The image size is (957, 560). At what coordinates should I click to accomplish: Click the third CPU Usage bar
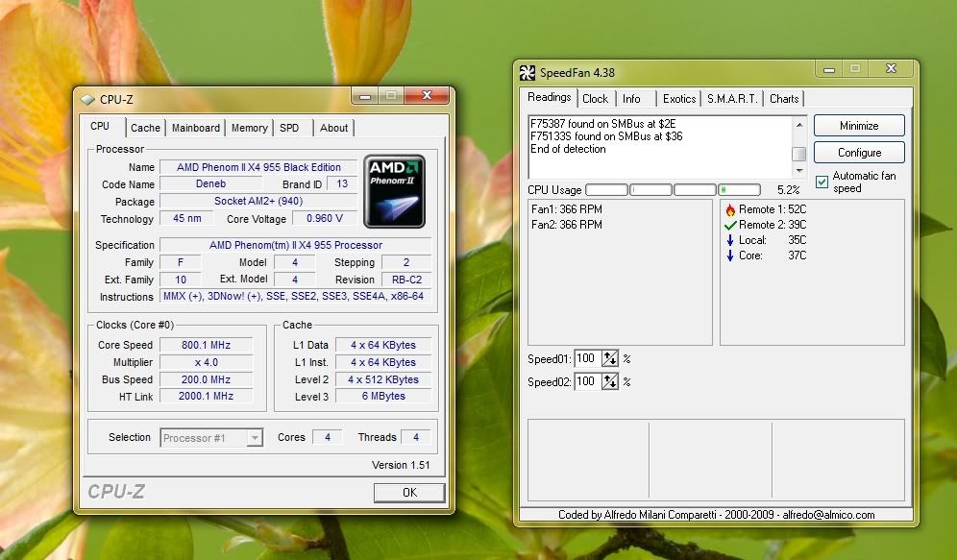tap(695, 190)
